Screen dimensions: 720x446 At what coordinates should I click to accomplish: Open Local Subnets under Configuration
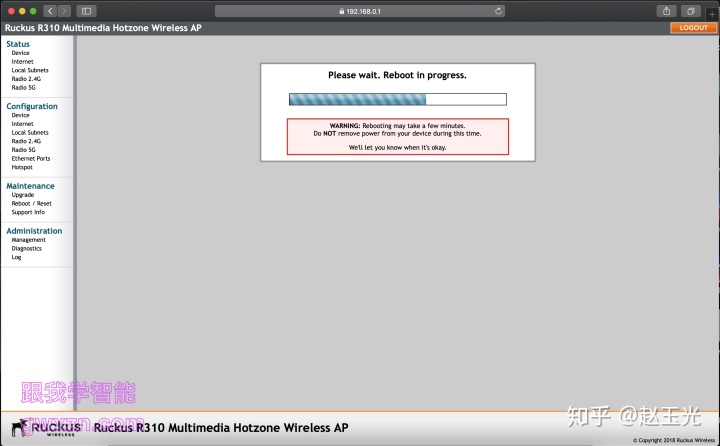(x=30, y=133)
